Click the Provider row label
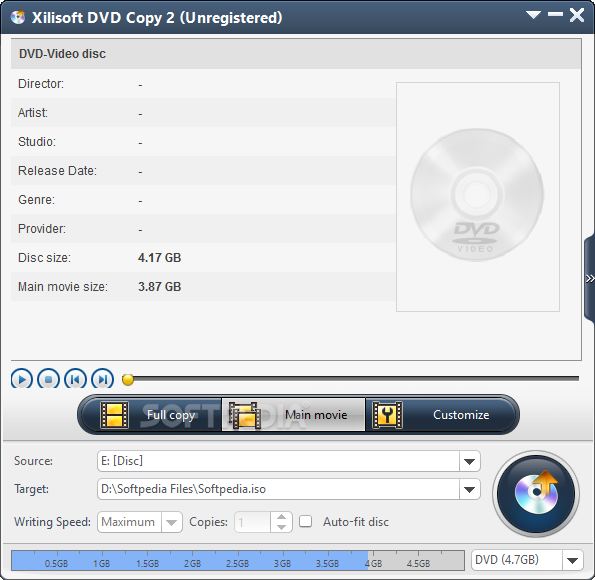The image size is (595, 580). (42, 229)
